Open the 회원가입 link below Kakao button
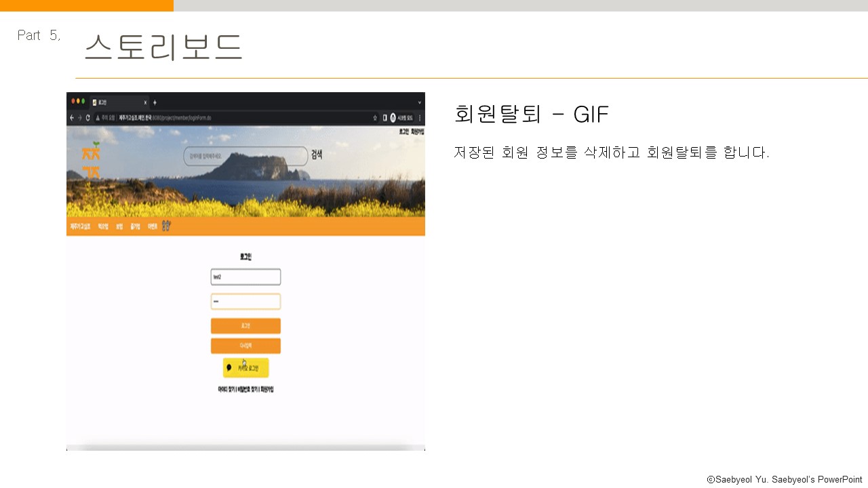Image resolution: width=868 pixels, height=488 pixels. tap(267, 390)
